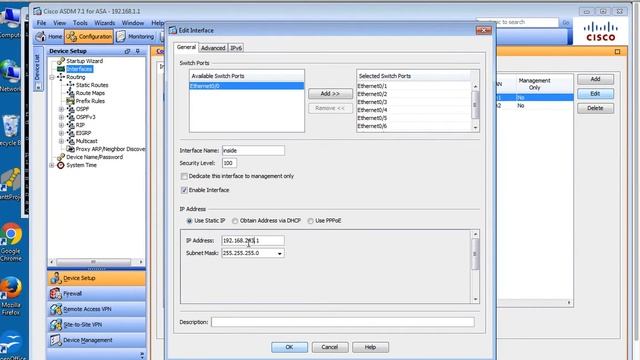This screenshot has height=360, width=640.
Task: Open the Device Name/Password icon
Action: (61, 157)
